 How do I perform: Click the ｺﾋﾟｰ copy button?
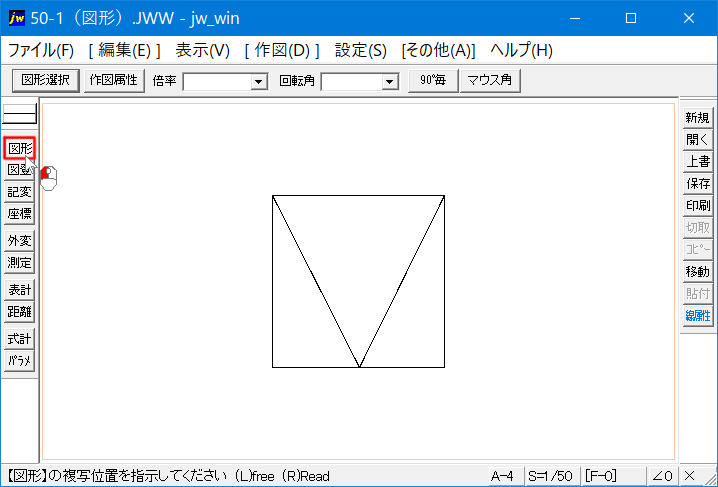point(697,249)
